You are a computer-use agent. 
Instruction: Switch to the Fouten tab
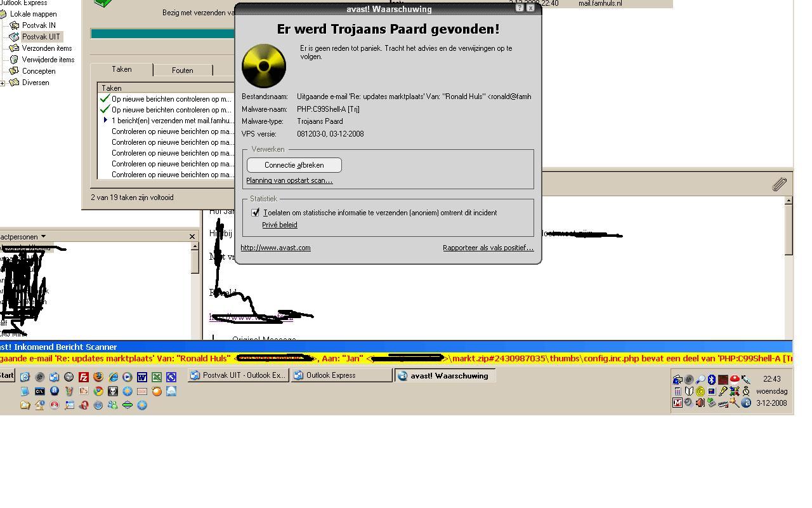pos(183,70)
